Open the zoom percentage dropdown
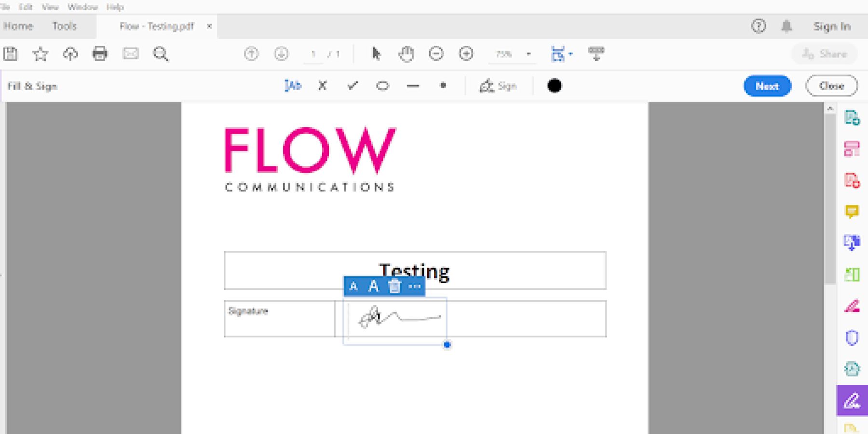 click(529, 54)
